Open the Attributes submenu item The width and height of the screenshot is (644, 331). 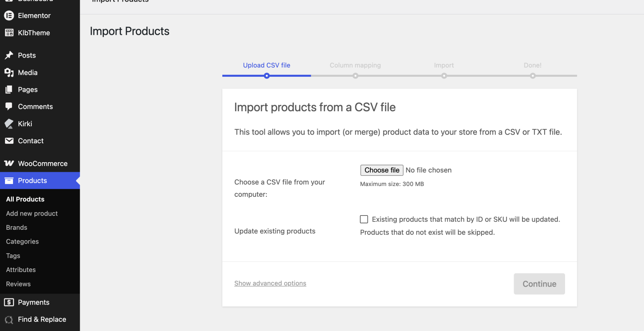click(21, 270)
